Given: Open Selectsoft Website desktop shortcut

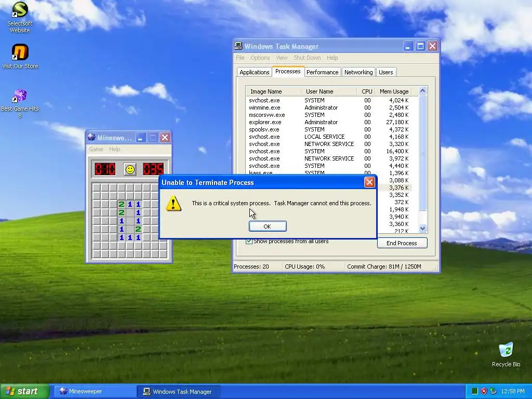Looking at the screenshot, I should 20,17.
